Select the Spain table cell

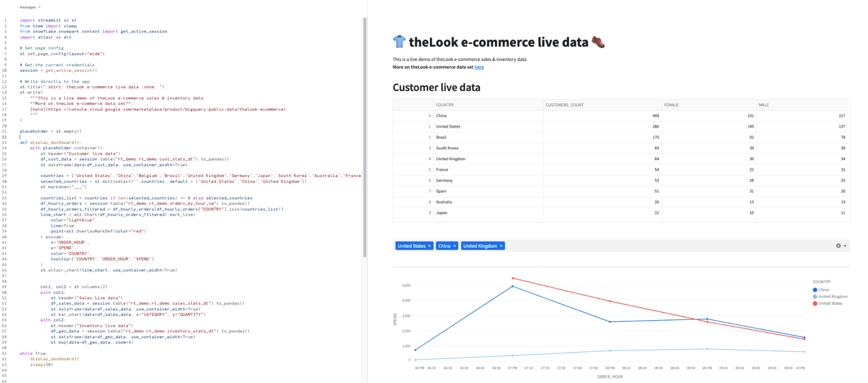point(489,191)
